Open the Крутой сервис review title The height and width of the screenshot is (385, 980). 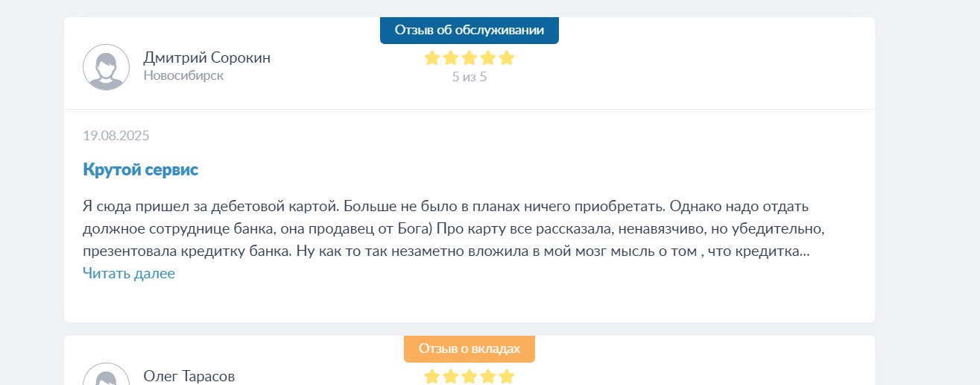pyautogui.click(x=140, y=169)
